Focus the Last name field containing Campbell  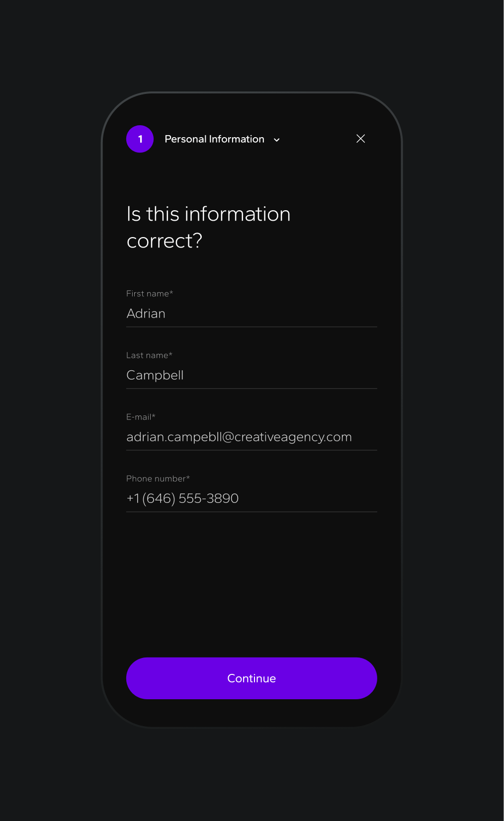coord(251,375)
